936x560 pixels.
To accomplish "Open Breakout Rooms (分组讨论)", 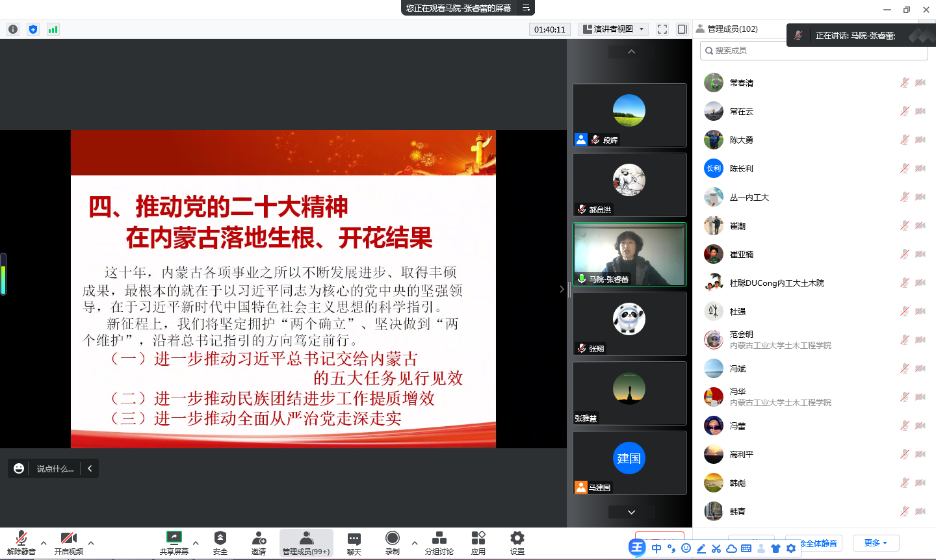I will pyautogui.click(x=439, y=542).
